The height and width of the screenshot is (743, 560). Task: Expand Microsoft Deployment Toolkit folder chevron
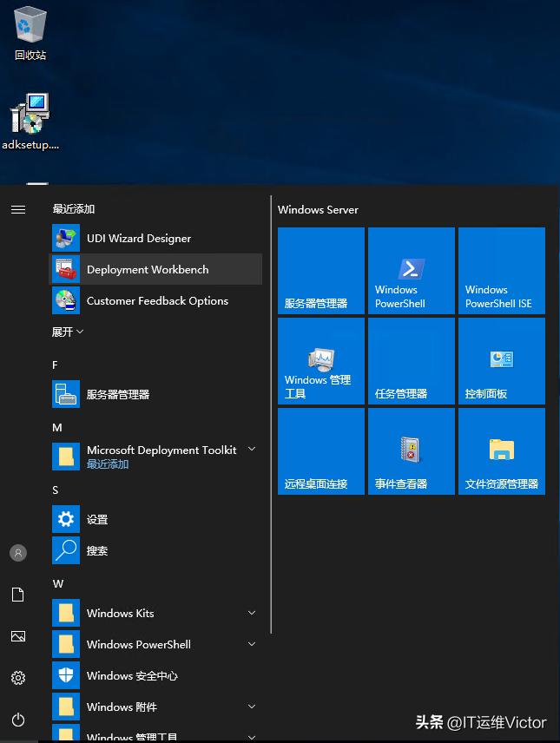[x=252, y=449]
